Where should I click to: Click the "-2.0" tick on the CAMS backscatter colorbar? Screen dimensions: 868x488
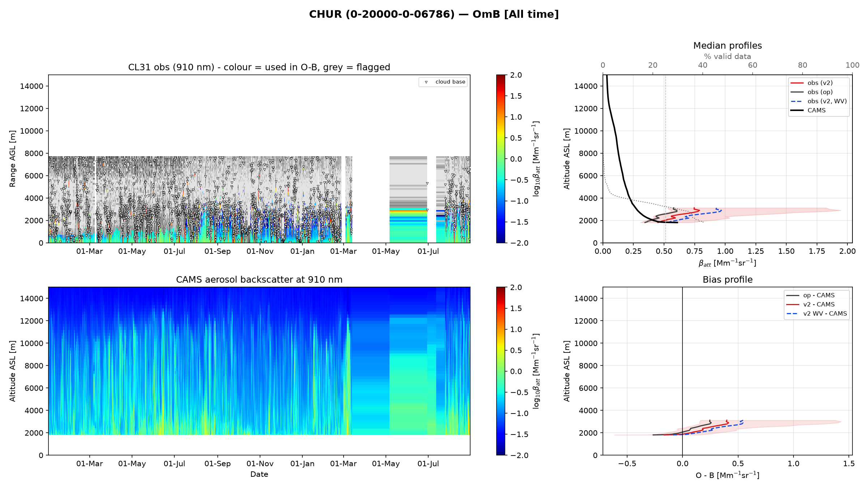pos(519,455)
